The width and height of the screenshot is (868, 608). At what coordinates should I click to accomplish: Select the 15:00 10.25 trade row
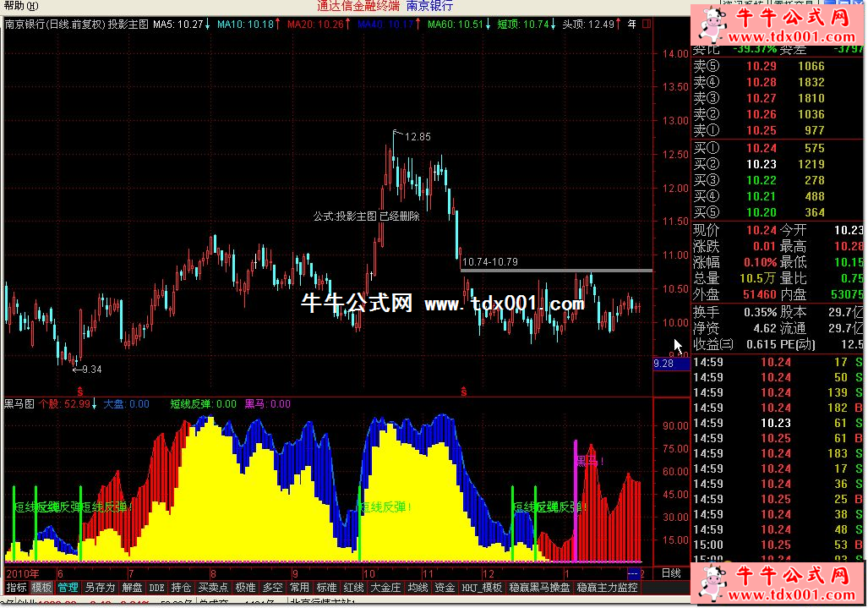[x=778, y=545]
